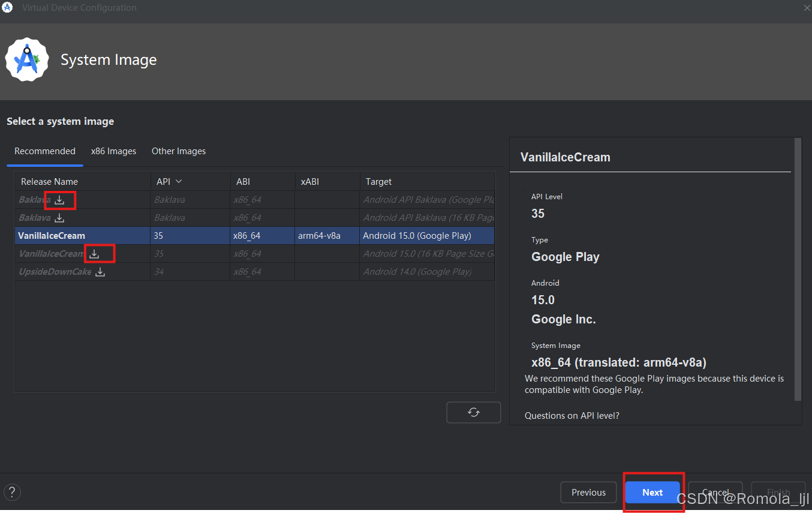Click the Target column header
Image resolution: width=812 pixels, height=513 pixels.
tap(428, 181)
